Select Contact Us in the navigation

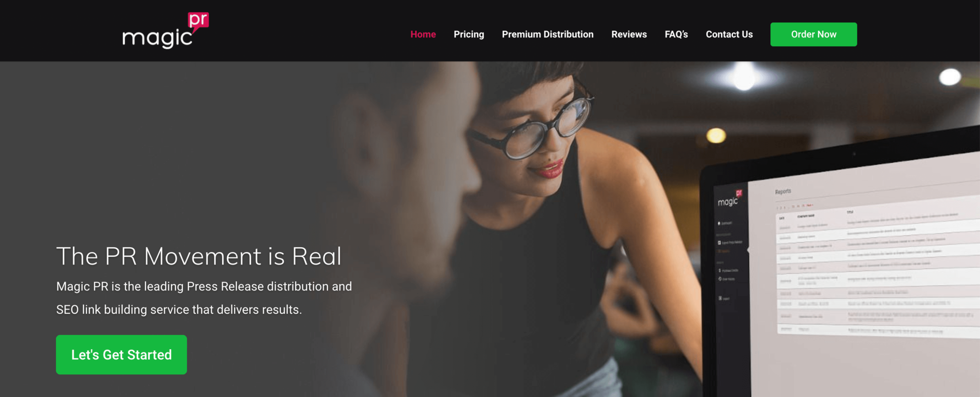pos(729,34)
